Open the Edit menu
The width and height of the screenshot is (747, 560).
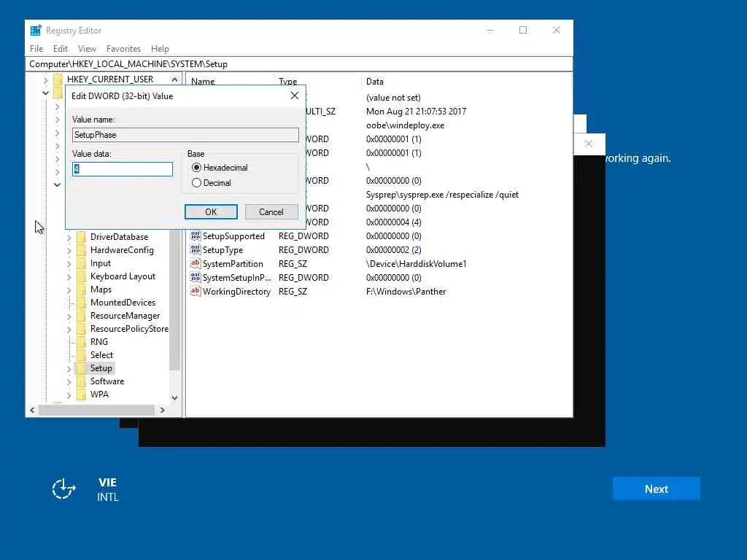[x=60, y=49]
